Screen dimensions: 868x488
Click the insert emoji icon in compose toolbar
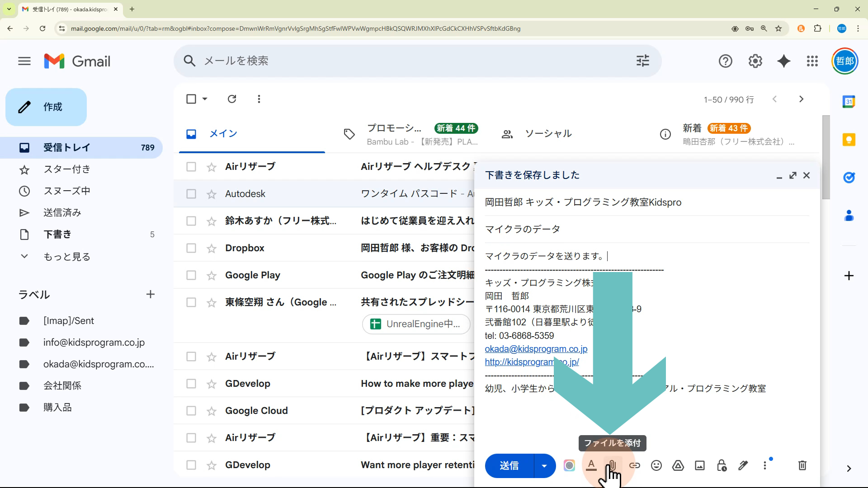[x=656, y=465]
